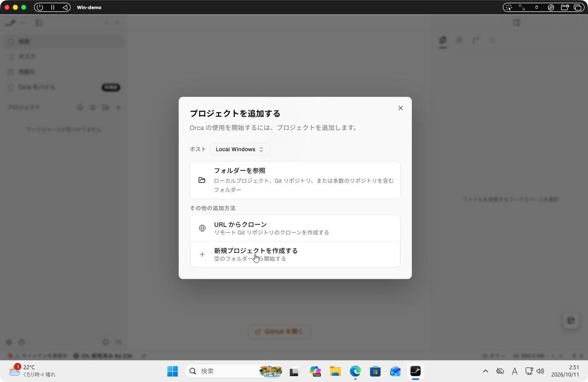Expand the hidden system tray icons chevron
Viewport: 588px width, 382px height.
click(x=485, y=371)
